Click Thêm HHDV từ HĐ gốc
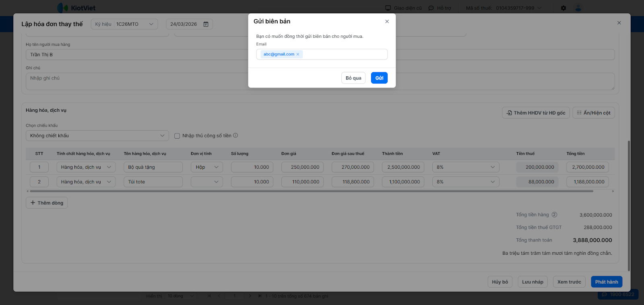Viewport: 644px width, 305px height. point(536,113)
